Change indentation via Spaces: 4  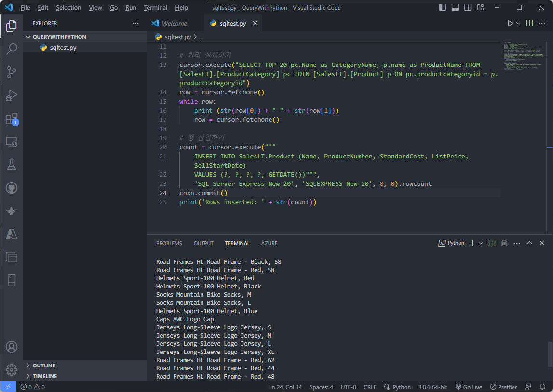(321, 387)
